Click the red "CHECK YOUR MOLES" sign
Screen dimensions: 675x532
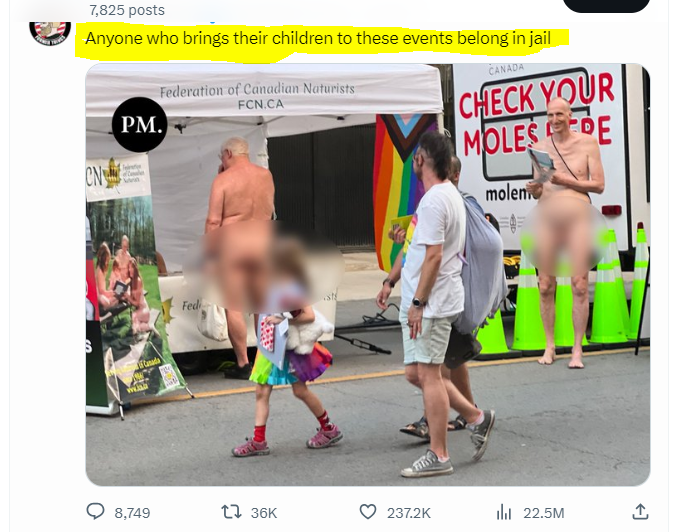click(536, 115)
